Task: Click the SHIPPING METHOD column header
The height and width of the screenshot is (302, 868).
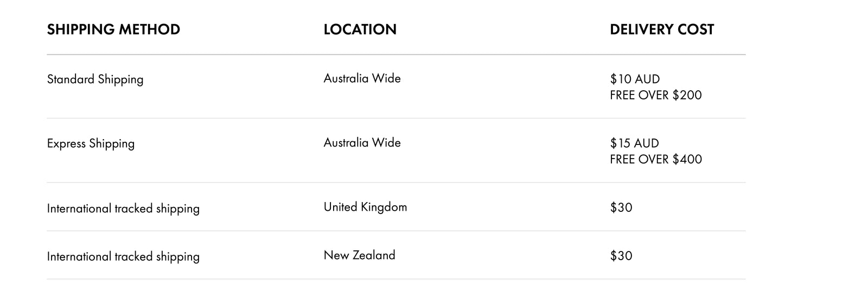Action: pyautogui.click(x=113, y=29)
